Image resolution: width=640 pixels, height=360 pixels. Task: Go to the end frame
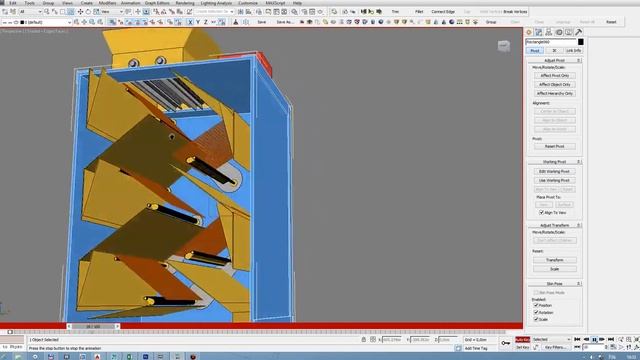pyautogui.click(x=611, y=340)
